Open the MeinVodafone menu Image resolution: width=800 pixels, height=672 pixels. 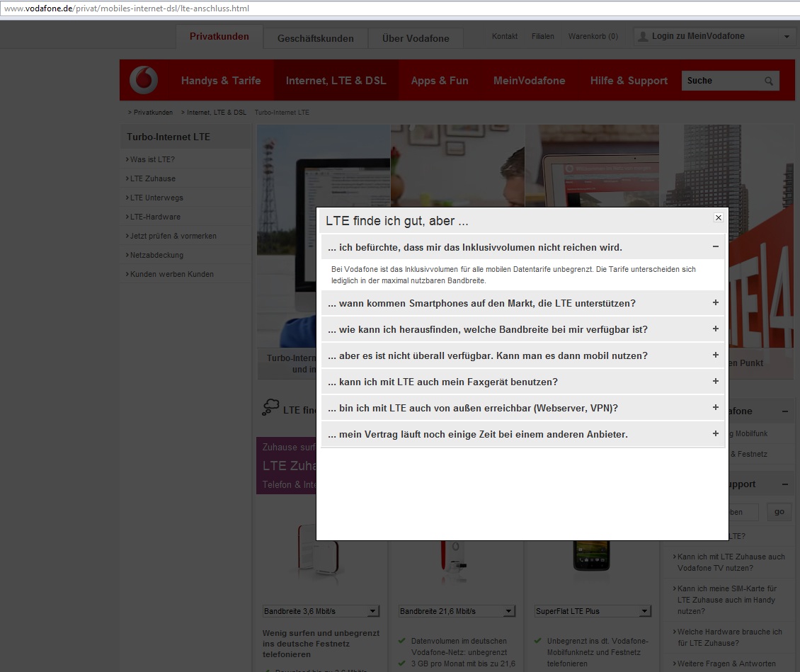pyautogui.click(x=529, y=81)
